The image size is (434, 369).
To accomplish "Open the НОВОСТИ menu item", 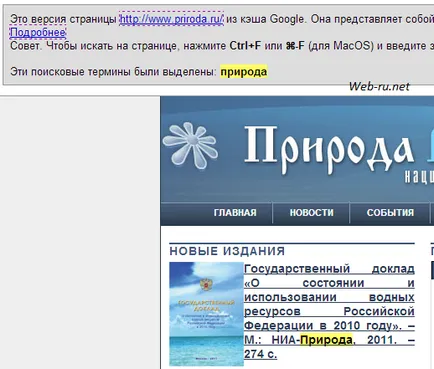I will [311, 213].
